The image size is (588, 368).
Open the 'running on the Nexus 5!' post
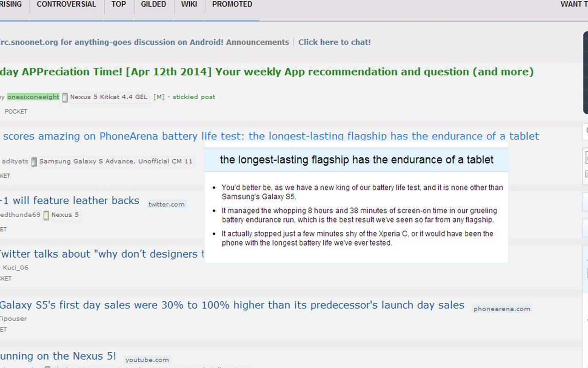[x=58, y=356]
